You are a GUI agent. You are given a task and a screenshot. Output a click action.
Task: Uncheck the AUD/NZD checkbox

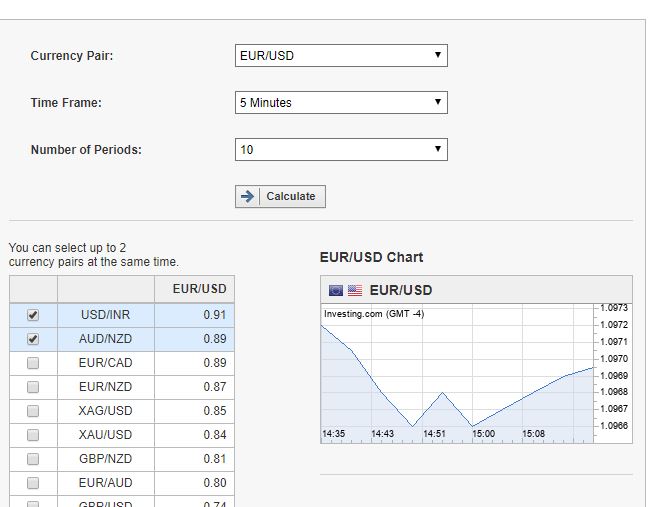(x=33, y=339)
